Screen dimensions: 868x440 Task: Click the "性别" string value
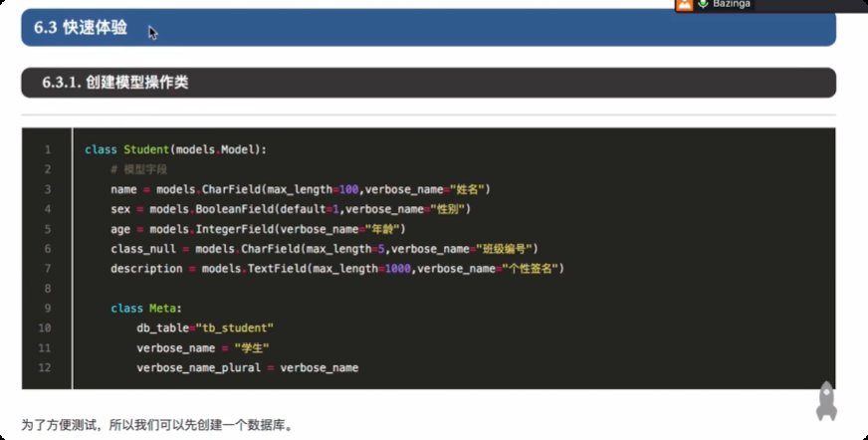tap(447, 209)
